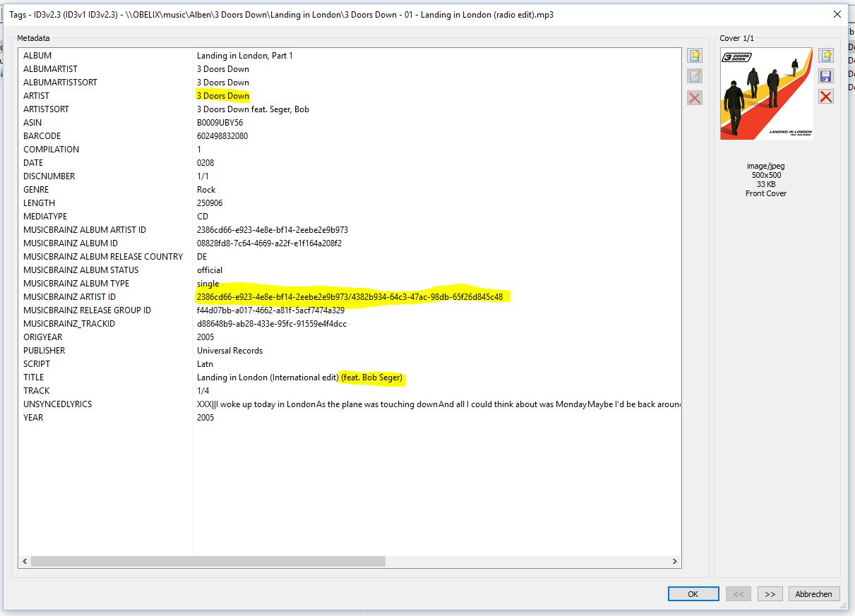The width and height of the screenshot is (855, 616).
Task: Go to the next file with >>
Action: 770,594
